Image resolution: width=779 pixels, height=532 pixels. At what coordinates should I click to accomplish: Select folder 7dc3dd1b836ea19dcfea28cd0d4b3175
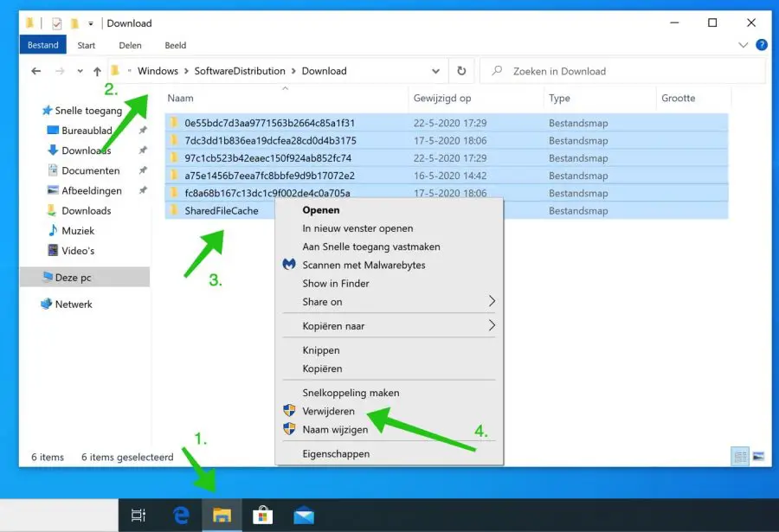pos(446,141)
